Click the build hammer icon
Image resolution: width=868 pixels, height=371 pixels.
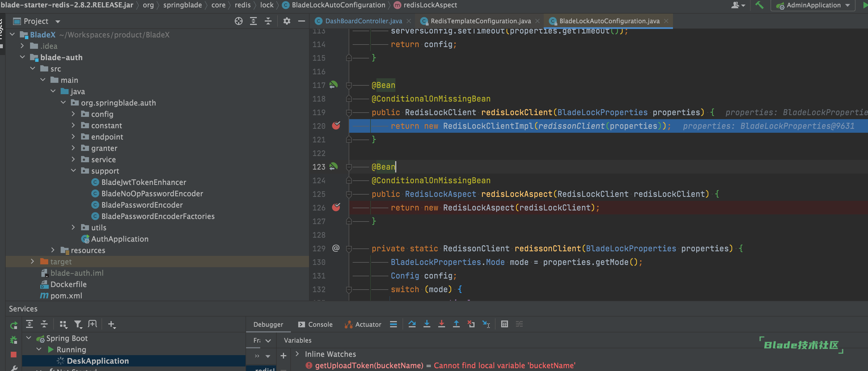[759, 5]
